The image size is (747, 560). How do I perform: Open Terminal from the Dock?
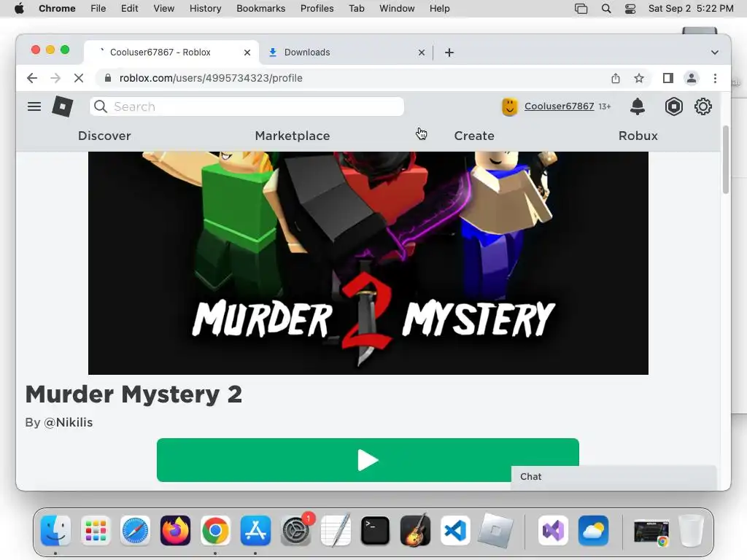point(376,531)
